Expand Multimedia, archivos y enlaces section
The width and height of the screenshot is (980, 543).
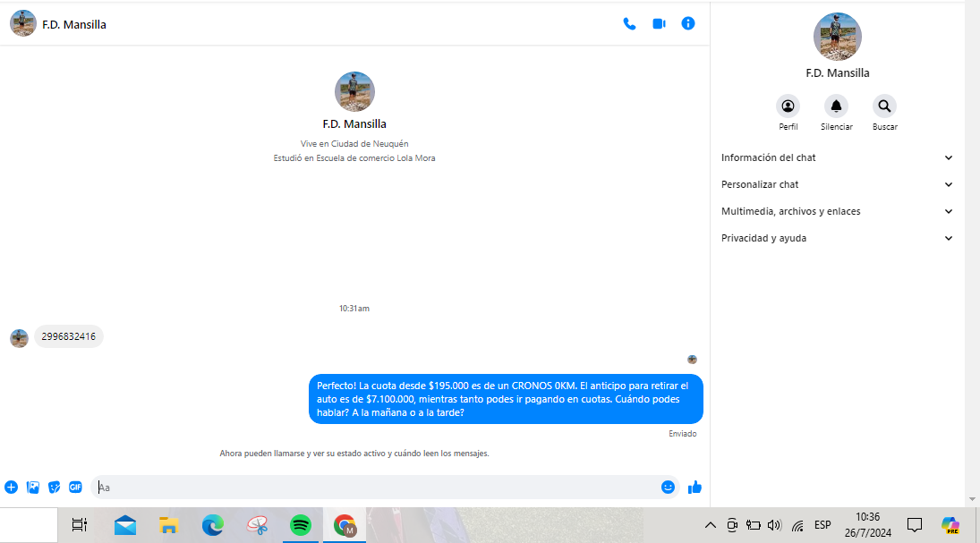coord(837,211)
